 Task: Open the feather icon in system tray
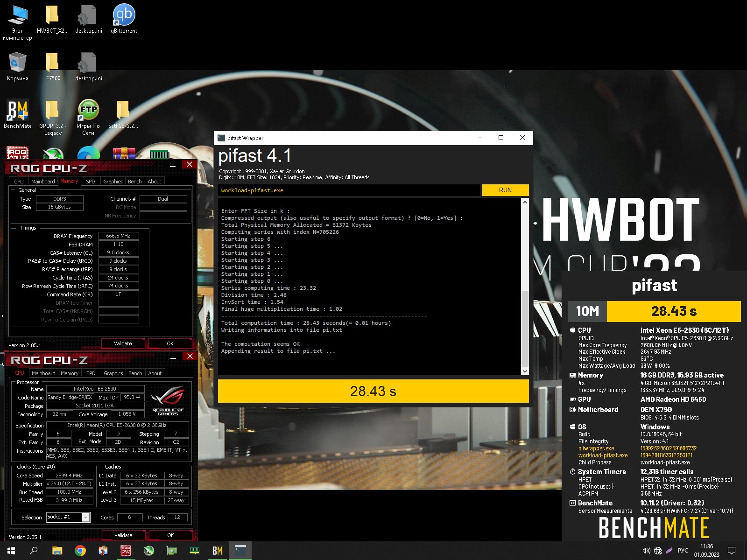(x=669, y=551)
